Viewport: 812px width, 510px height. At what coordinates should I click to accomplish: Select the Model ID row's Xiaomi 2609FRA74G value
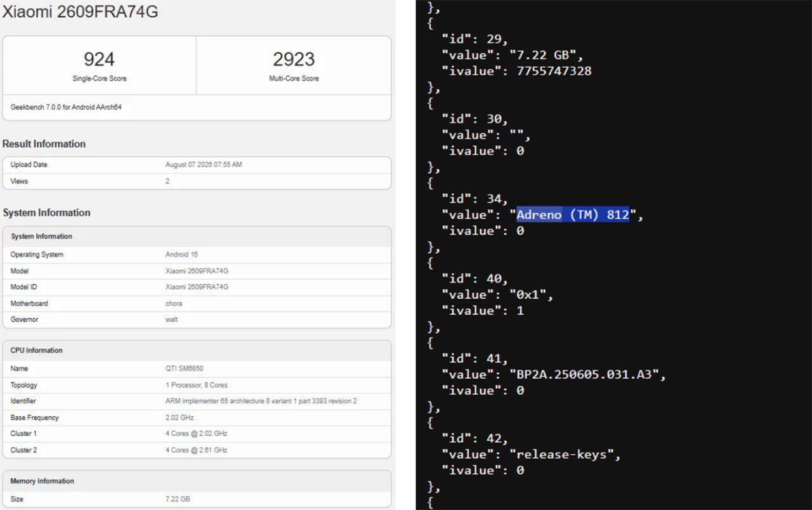197,287
